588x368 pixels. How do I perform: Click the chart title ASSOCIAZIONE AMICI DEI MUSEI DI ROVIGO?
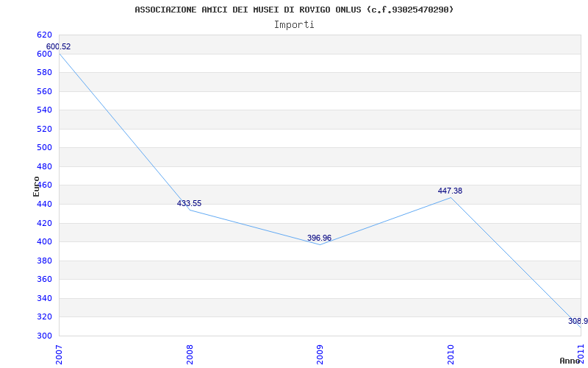(294, 10)
